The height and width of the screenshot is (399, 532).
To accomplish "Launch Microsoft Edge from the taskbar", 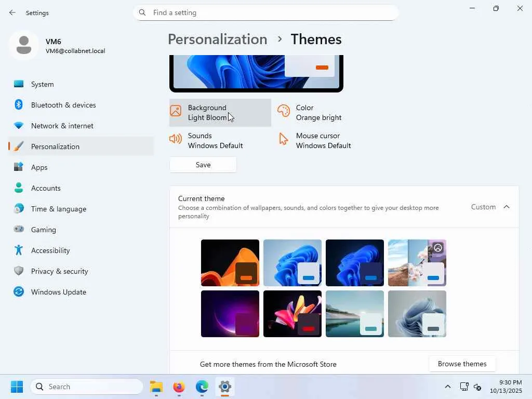I will point(202,387).
